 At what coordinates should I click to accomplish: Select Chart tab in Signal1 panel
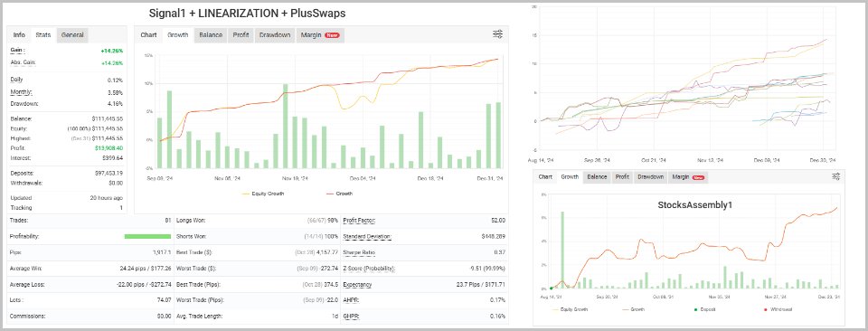coord(148,35)
